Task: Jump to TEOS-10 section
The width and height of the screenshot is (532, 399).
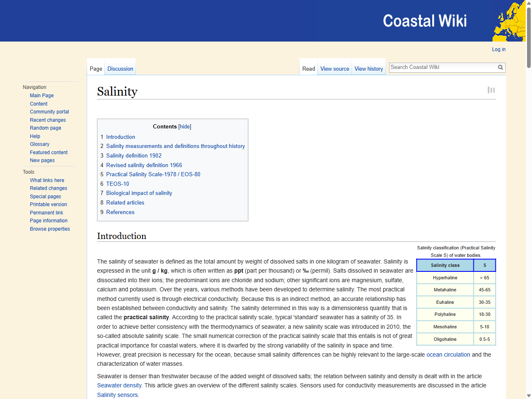Action: pyautogui.click(x=118, y=184)
